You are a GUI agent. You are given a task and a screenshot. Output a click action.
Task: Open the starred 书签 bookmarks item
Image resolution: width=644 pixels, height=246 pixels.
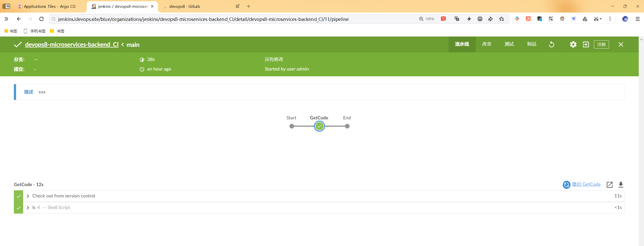(11, 31)
